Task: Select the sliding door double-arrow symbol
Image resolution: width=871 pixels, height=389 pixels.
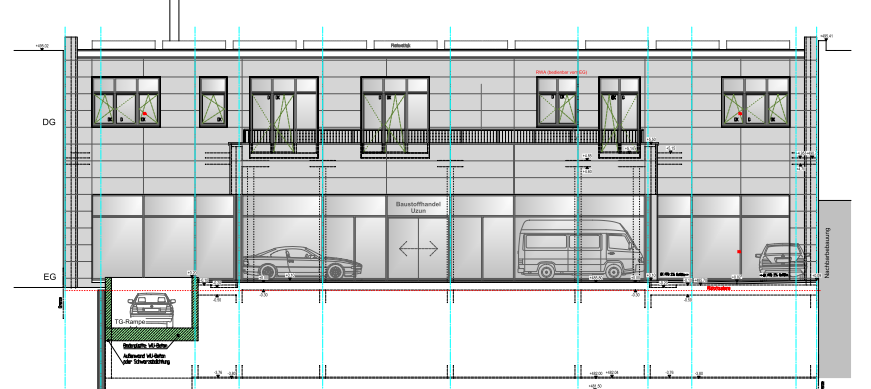Action: 418,248
